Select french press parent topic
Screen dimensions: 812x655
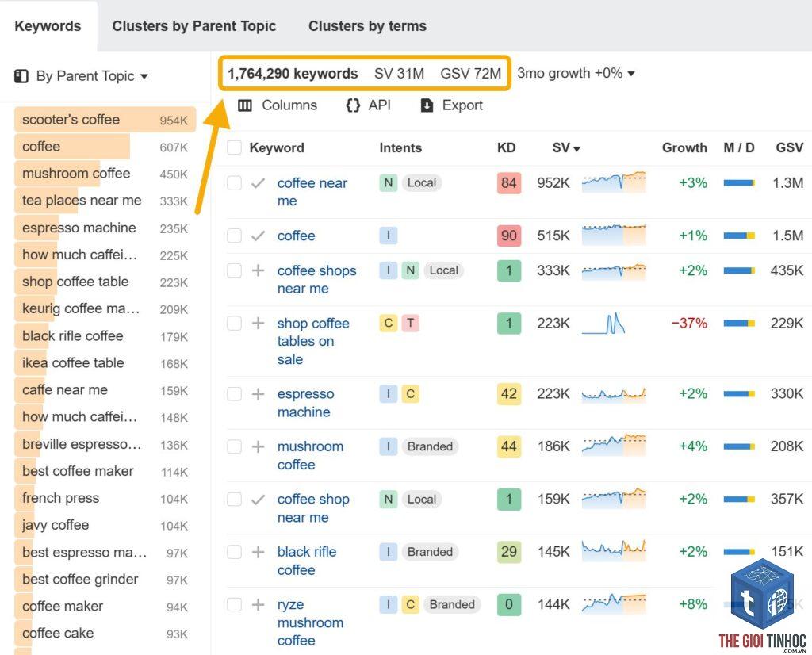pyautogui.click(x=105, y=498)
